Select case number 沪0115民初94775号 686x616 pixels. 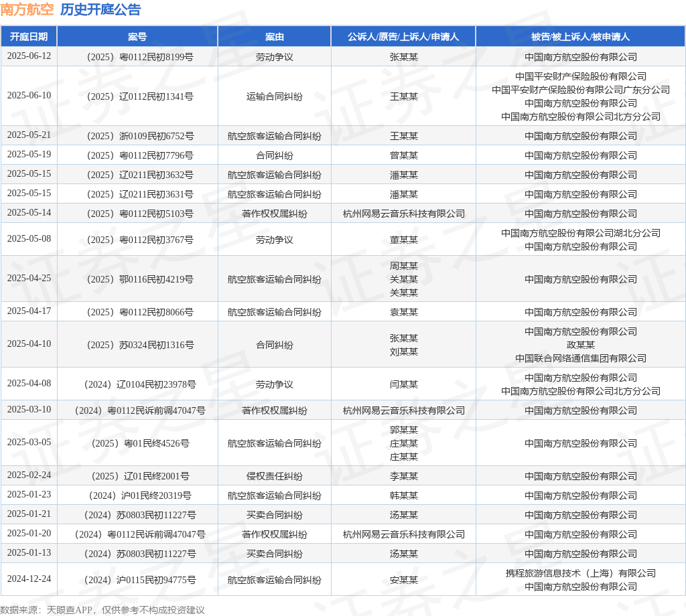(x=140, y=580)
